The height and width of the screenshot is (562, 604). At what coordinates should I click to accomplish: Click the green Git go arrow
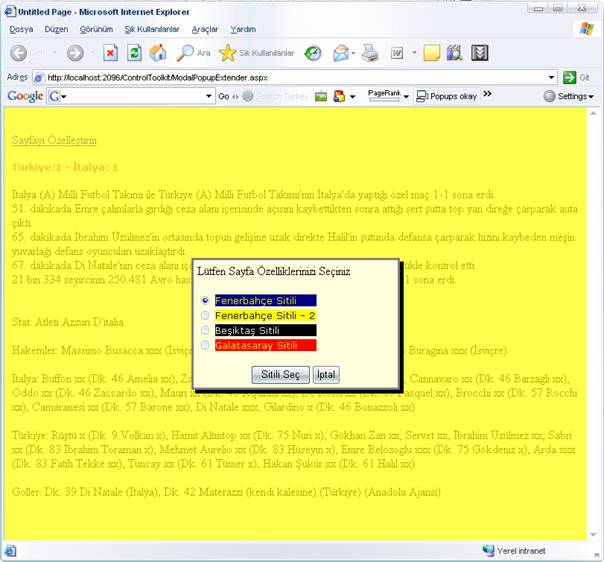tap(569, 78)
